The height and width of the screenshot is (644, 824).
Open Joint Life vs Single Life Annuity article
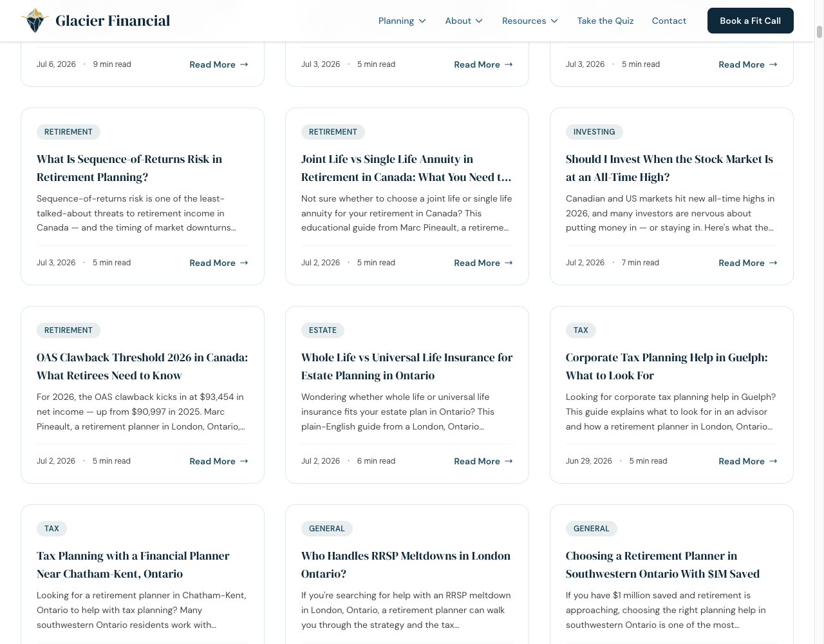point(406,168)
